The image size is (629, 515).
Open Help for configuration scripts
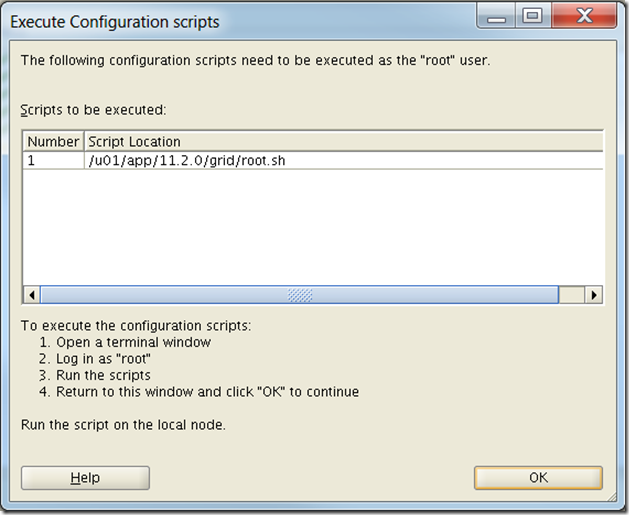[x=85, y=478]
